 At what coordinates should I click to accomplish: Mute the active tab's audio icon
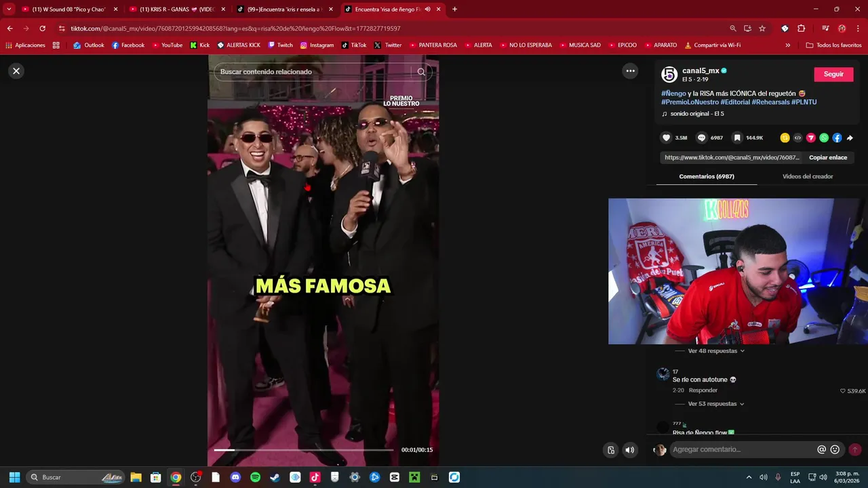tap(427, 9)
